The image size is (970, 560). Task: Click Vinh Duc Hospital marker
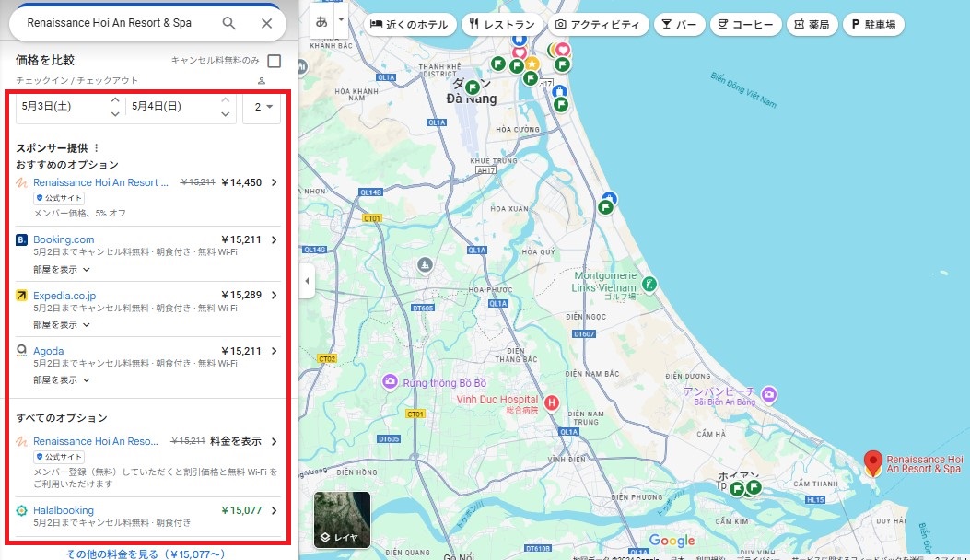point(551,403)
